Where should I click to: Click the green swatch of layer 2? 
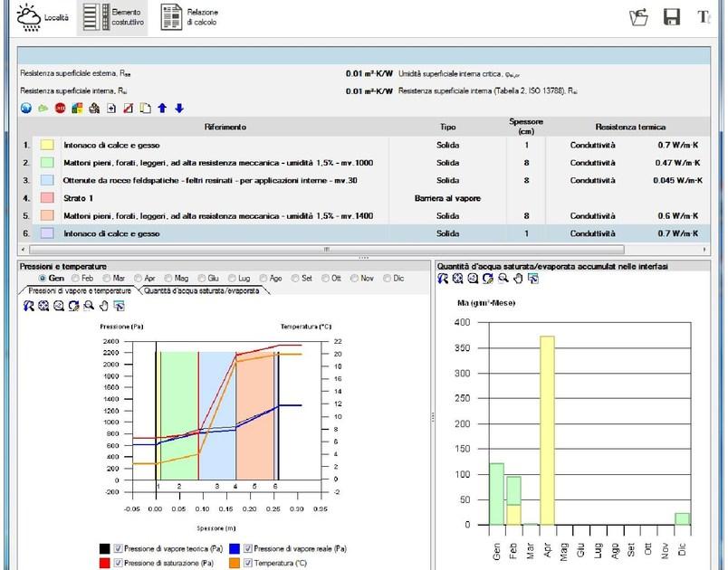point(47,162)
